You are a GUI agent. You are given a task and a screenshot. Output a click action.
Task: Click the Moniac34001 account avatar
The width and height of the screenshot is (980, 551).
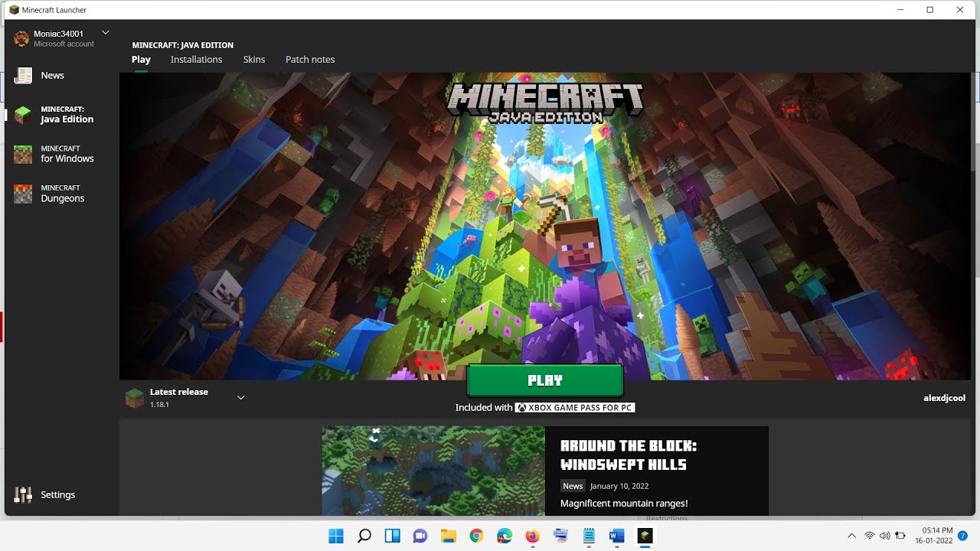(21, 38)
